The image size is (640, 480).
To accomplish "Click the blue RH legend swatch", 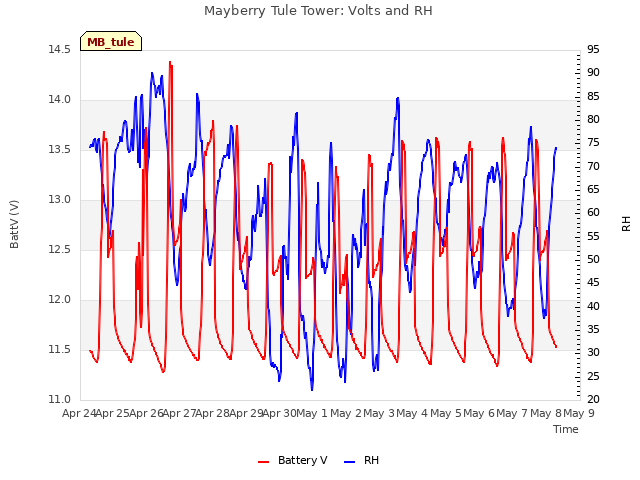I will coord(350,462).
